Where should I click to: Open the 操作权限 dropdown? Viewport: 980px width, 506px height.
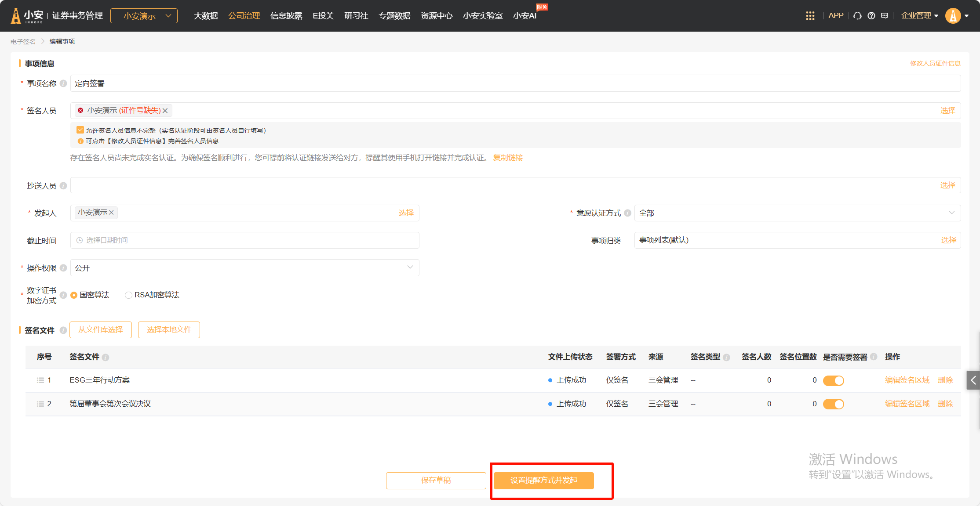(244, 268)
